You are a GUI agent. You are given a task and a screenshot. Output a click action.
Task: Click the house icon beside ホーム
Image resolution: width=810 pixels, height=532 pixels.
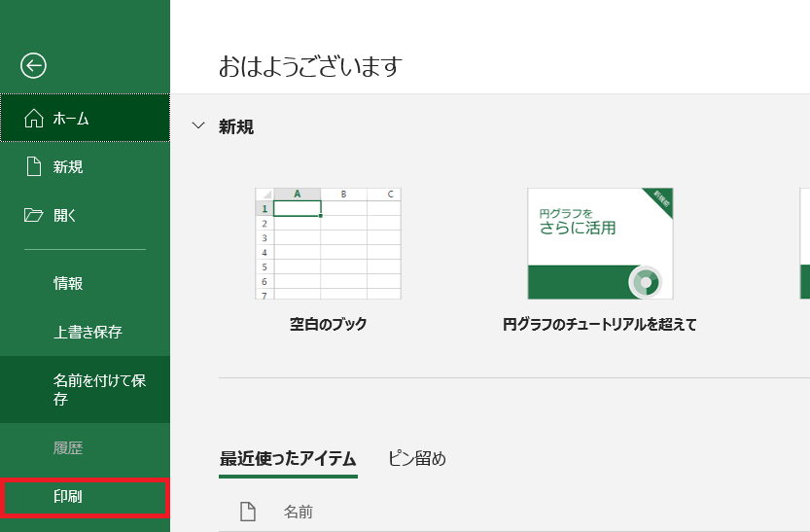pos(33,119)
